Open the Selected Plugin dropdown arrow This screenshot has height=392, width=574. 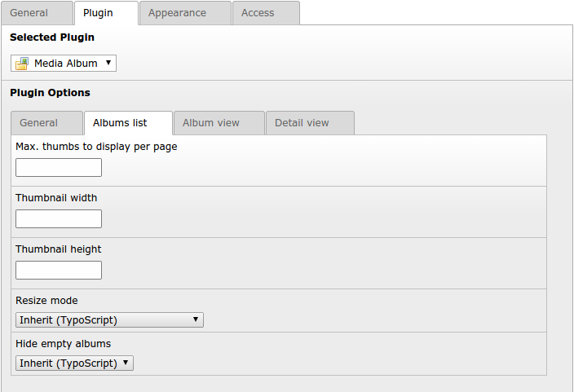(x=108, y=63)
